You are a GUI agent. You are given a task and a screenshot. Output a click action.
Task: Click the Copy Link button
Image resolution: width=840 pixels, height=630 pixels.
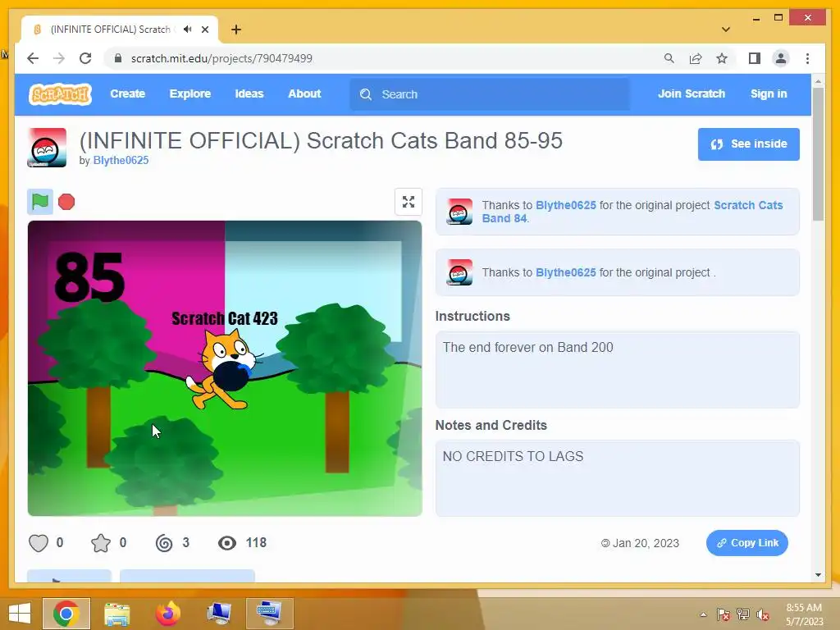pos(746,543)
